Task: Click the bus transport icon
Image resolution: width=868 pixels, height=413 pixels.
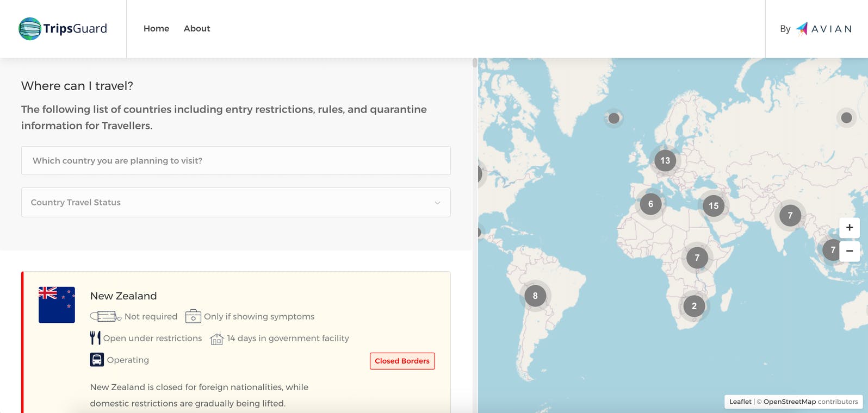Action: (x=97, y=360)
